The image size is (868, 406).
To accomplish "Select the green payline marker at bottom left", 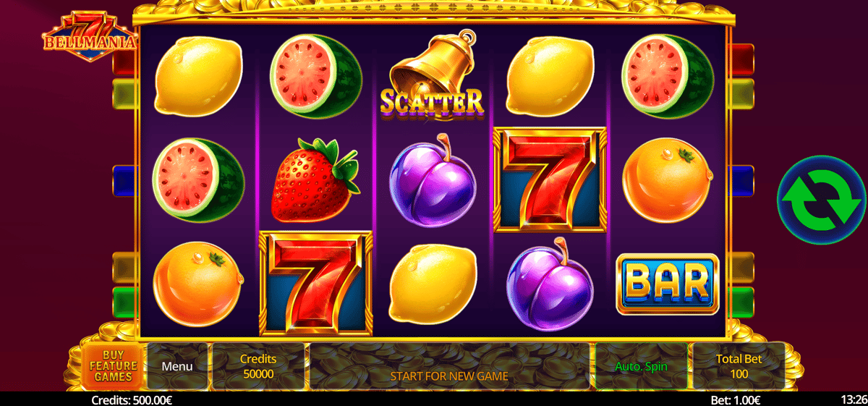I will (x=124, y=303).
